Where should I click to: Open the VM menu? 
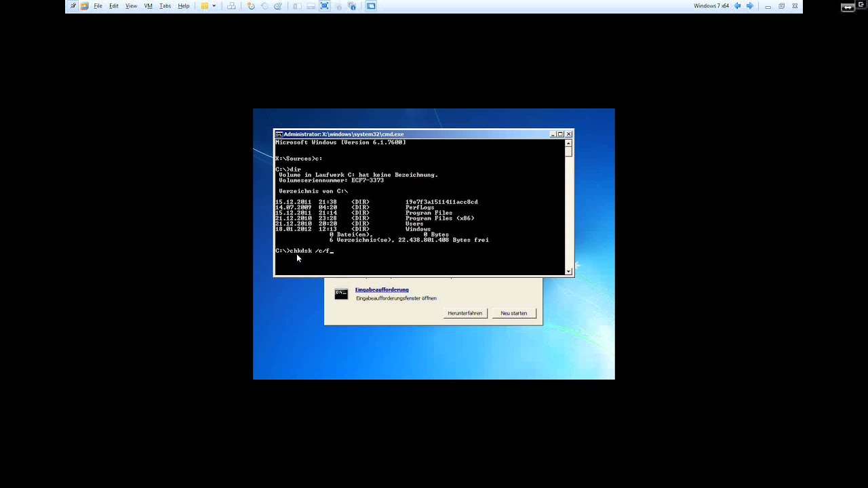point(148,6)
